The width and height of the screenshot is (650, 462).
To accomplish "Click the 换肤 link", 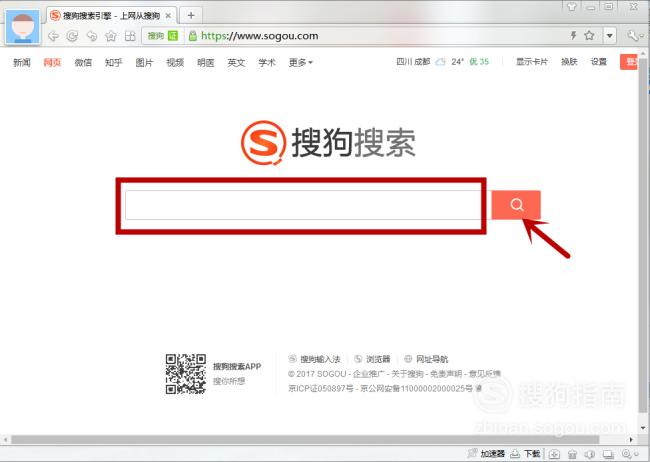I will pos(569,62).
